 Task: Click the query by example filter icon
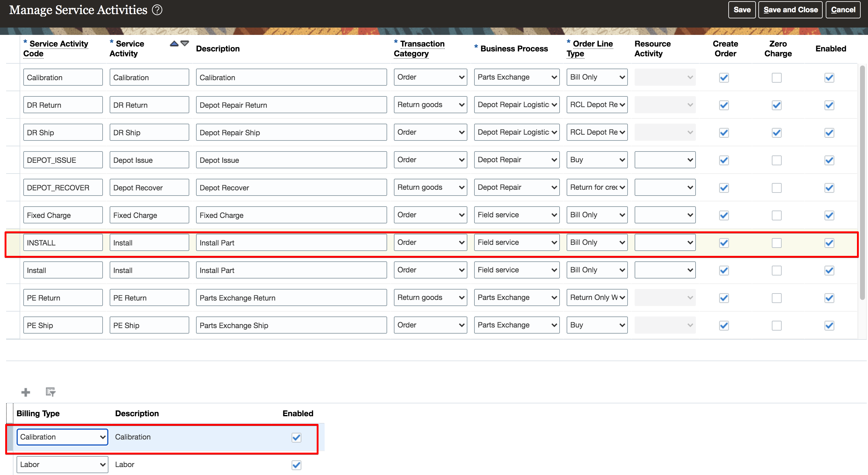point(50,392)
